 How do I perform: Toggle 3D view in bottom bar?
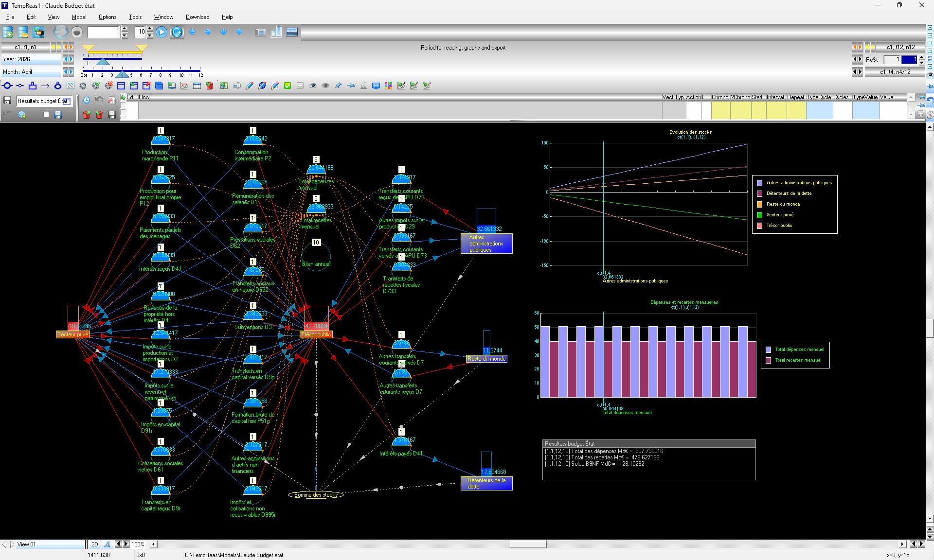click(x=95, y=544)
